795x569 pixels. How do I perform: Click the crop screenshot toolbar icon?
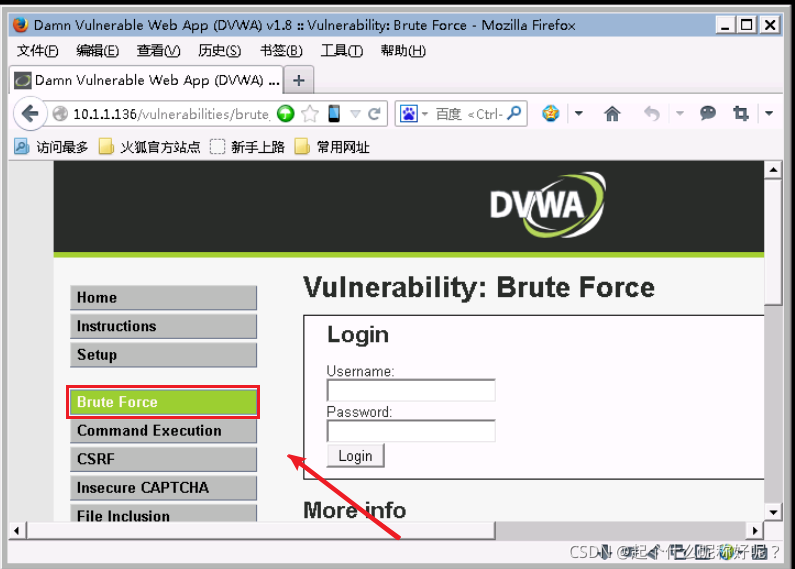pos(741,113)
